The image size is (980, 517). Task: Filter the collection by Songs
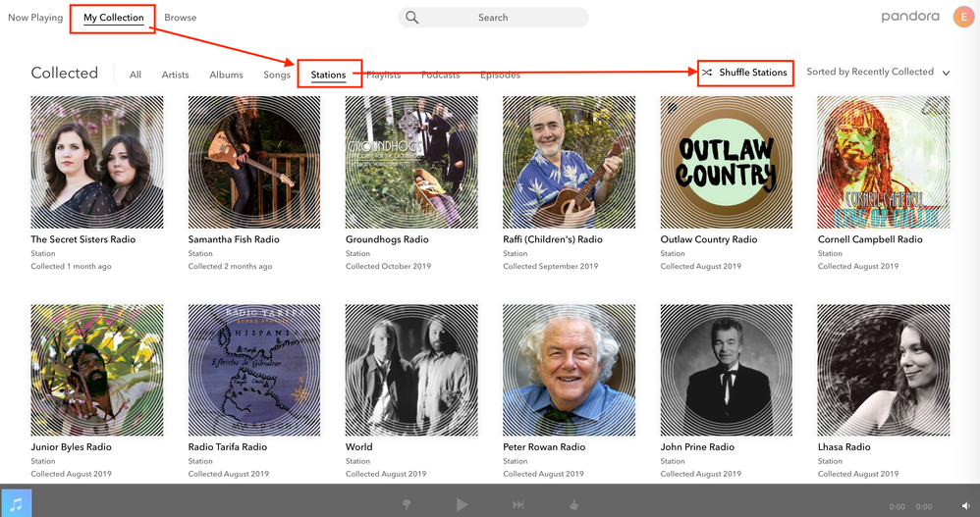point(277,75)
